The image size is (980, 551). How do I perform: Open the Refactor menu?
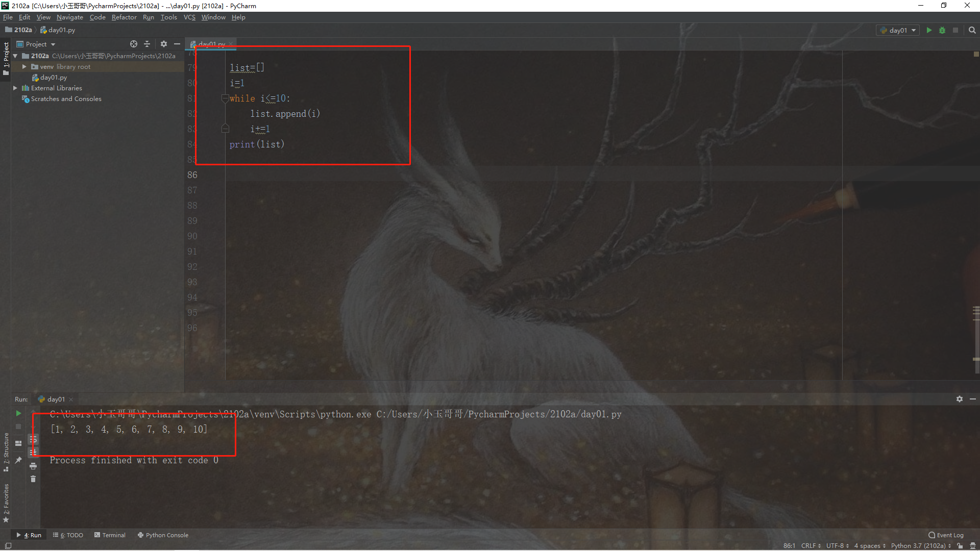[124, 17]
